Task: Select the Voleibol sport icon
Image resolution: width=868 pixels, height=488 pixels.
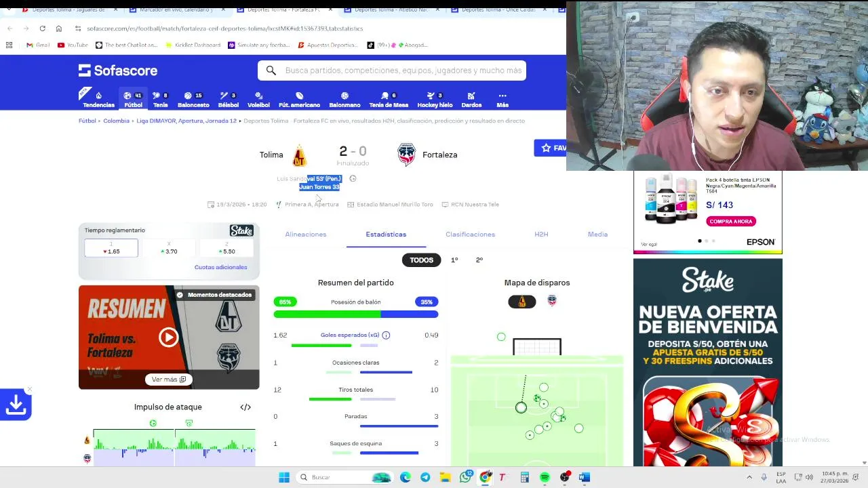Action: tap(258, 100)
